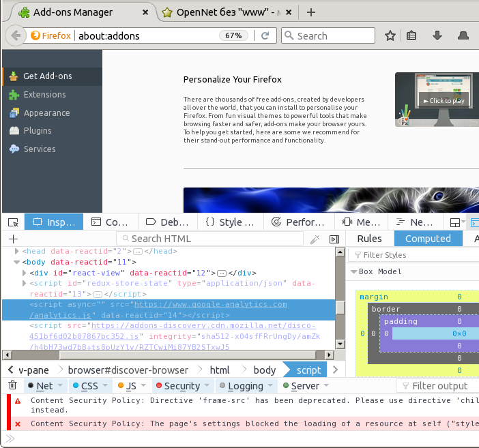
Task: Open the Logging filter dropdown arrow
Action: (x=270, y=385)
